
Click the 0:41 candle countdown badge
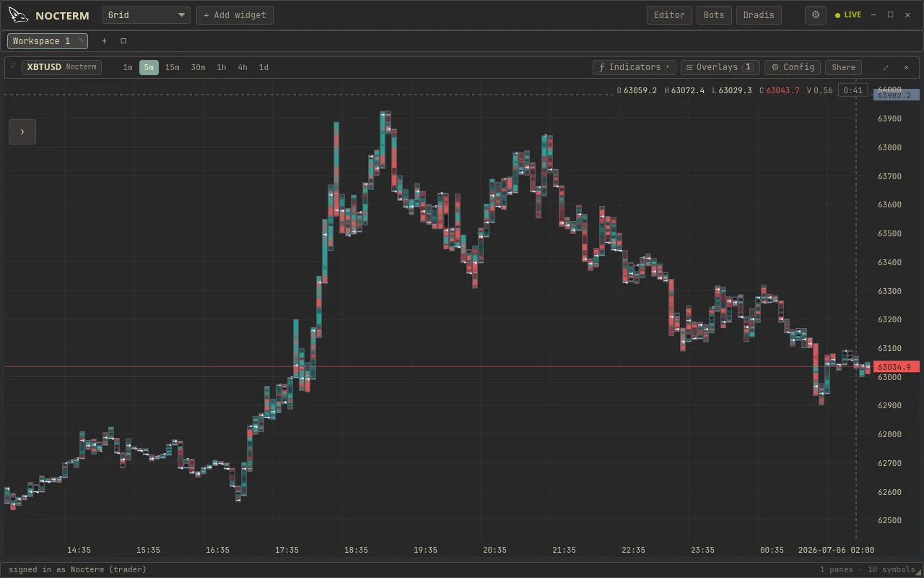tap(853, 90)
